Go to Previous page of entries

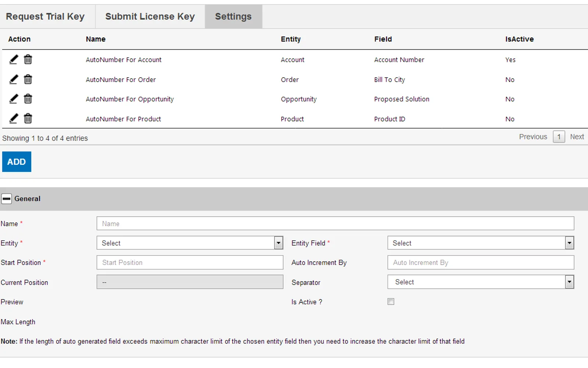click(x=533, y=137)
